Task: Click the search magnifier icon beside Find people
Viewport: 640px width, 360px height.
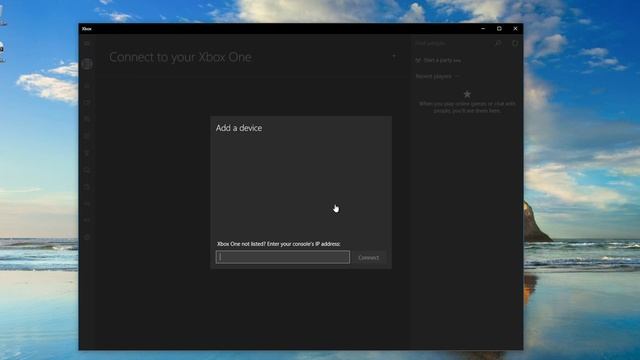Action: (498, 43)
